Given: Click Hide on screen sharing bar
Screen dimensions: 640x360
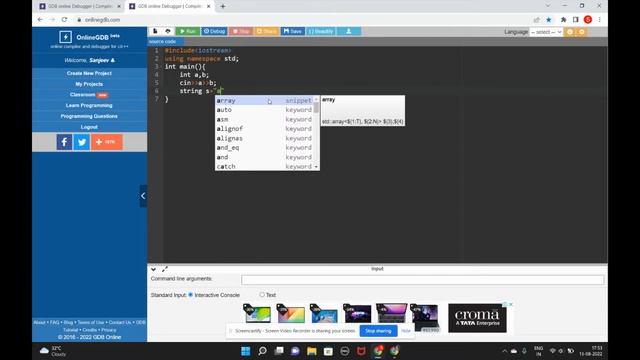Looking at the screenshot, I should point(406,331).
